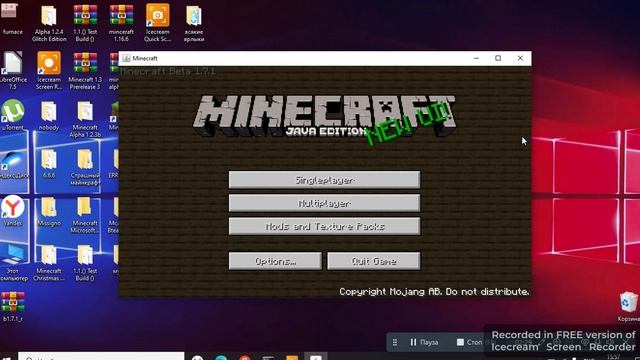The width and height of the screenshot is (640, 360).
Task: Click the taskbar search box
Action: pos(101,356)
